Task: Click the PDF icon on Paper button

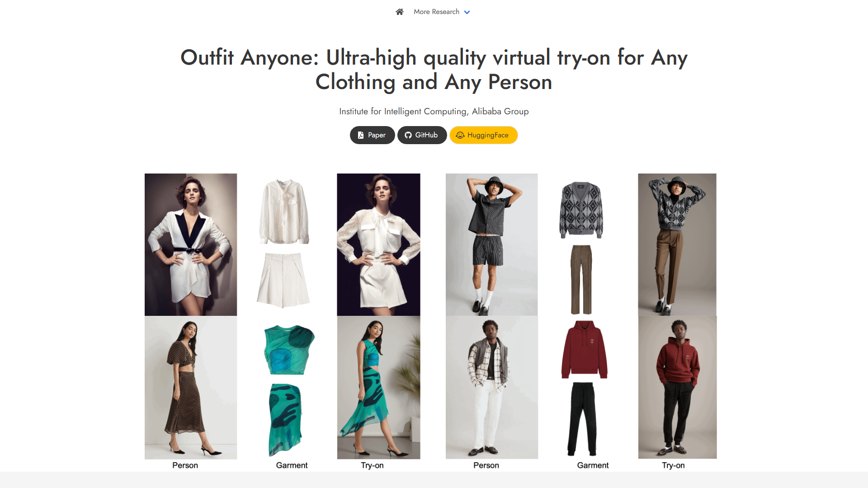Action: (361, 135)
